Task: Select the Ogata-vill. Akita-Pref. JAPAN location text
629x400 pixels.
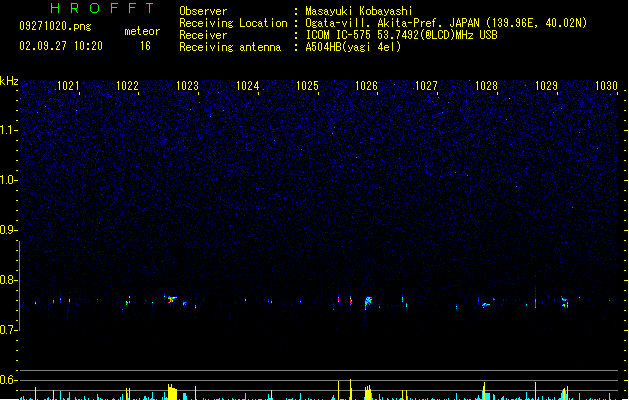Action: (446, 23)
